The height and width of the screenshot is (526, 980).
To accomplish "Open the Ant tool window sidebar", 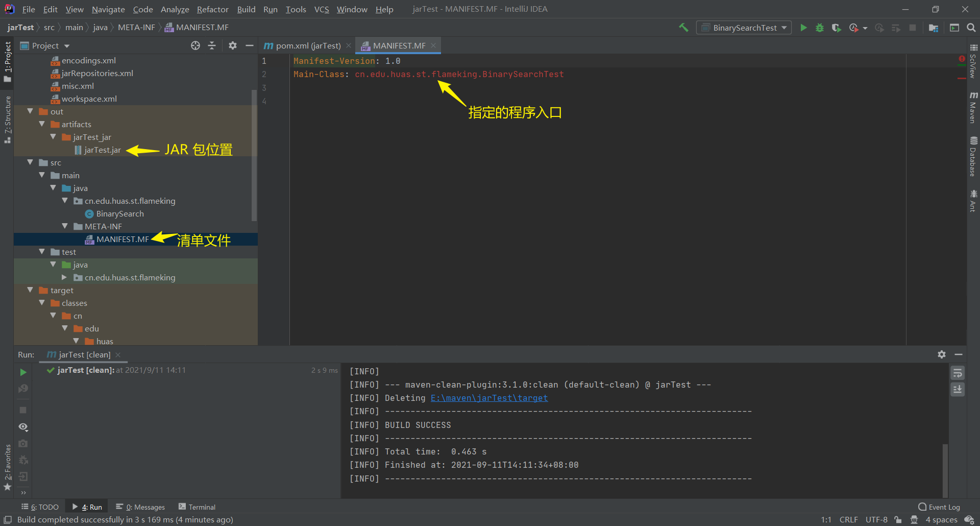I will (973, 201).
